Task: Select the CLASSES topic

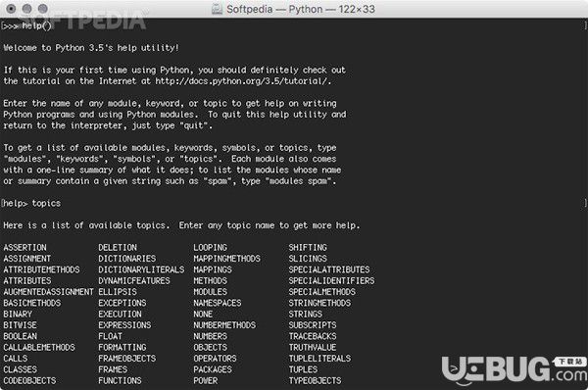Action: tap(21, 369)
